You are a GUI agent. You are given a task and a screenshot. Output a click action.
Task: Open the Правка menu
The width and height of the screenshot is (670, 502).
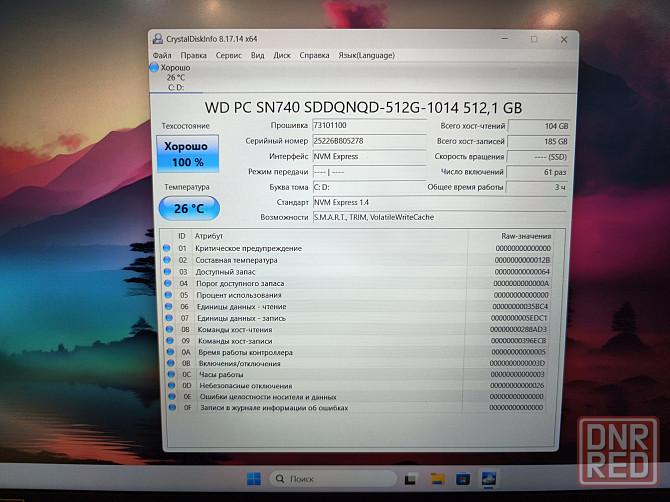pyautogui.click(x=194, y=56)
